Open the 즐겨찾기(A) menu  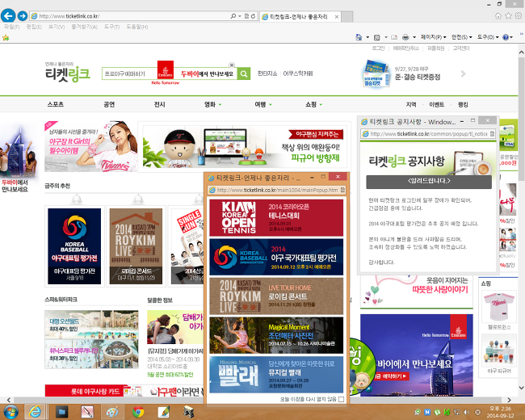click(x=84, y=27)
